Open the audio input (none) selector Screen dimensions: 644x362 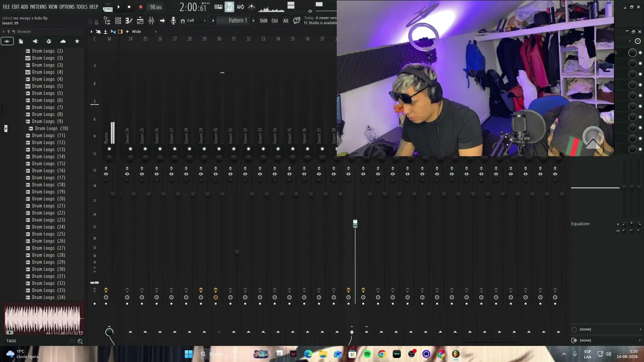coord(607,329)
